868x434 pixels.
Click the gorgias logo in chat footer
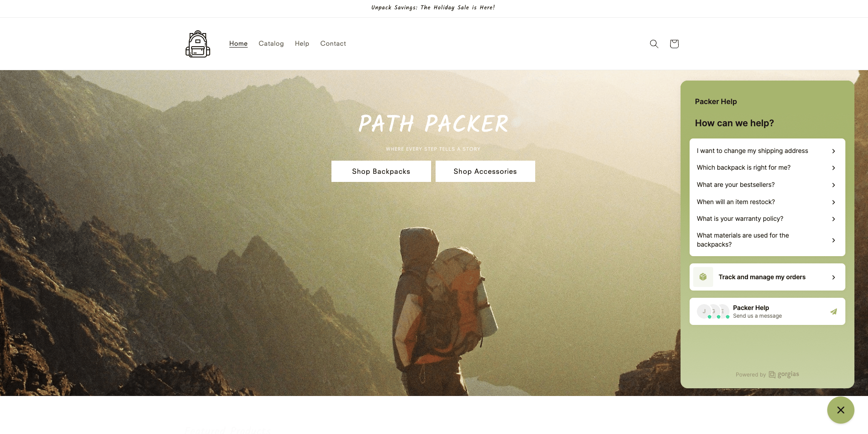point(784,374)
